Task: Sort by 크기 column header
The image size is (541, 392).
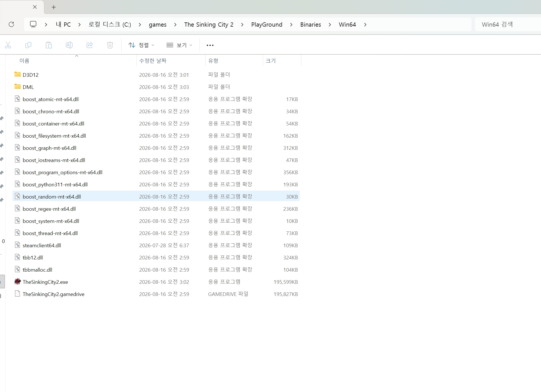Action: coord(271,61)
